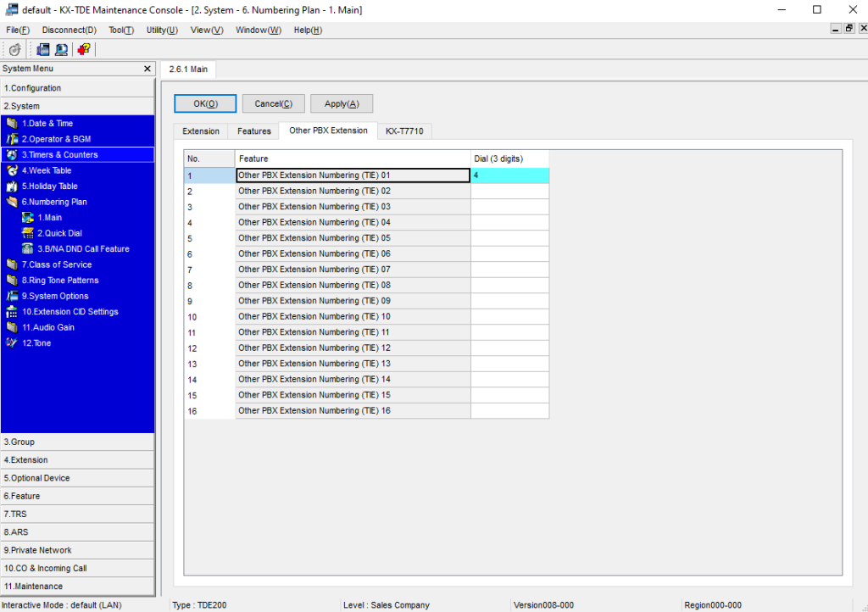The image size is (868, 612).
Task: Open the Disconnect menu
Action: (70, 30)
